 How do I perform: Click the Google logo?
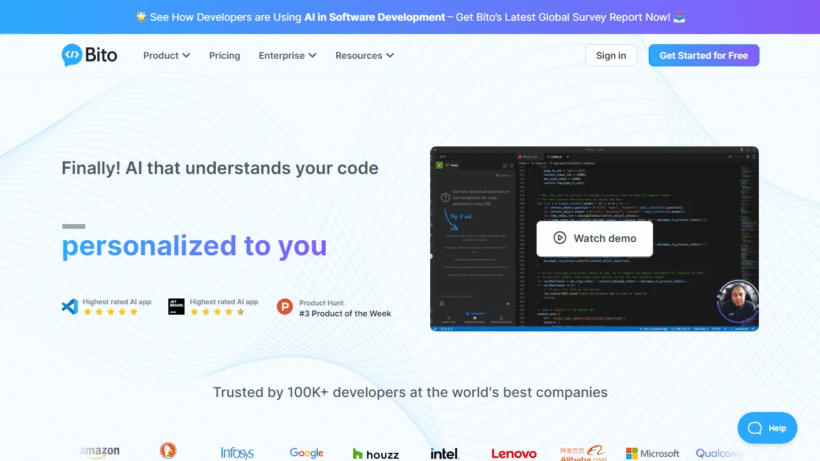306,453
